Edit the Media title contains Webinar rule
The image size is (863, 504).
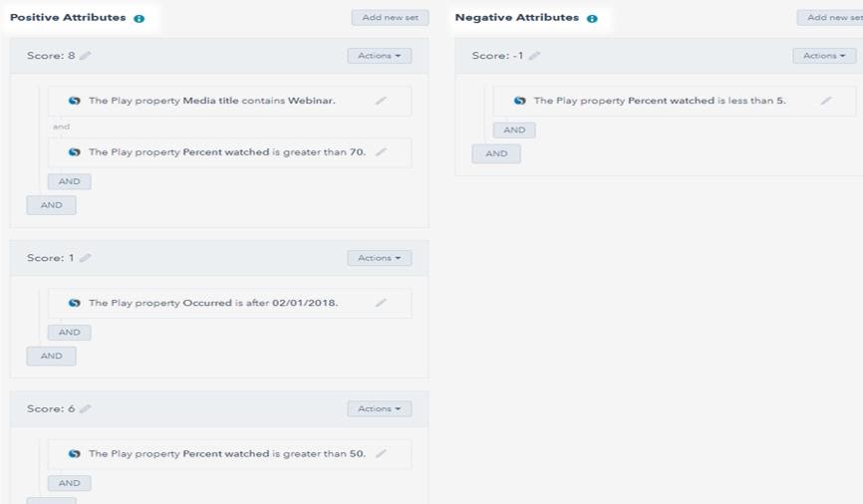pos(381,101)
